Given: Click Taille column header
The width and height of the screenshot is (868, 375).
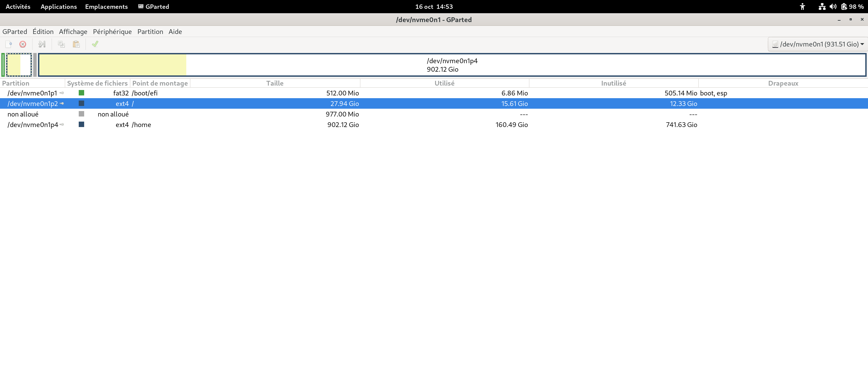Looking at the screenshot, I should (x=275, y=83).
